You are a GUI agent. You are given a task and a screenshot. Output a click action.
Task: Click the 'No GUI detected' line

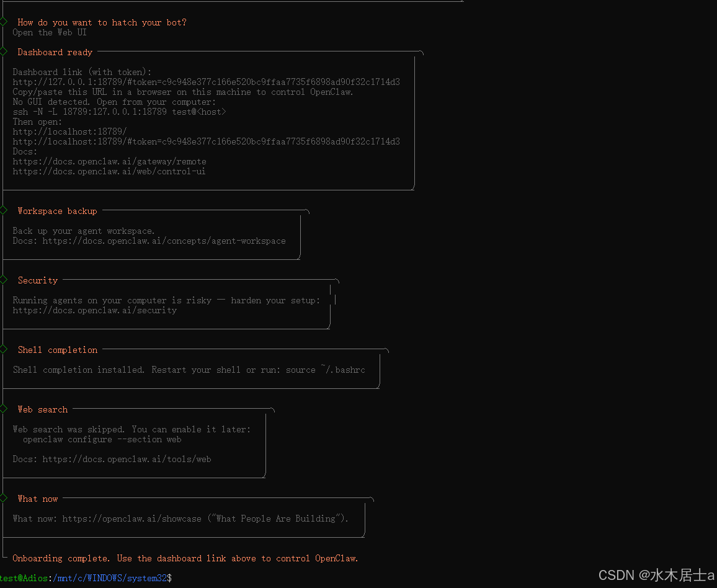point(114,102)
